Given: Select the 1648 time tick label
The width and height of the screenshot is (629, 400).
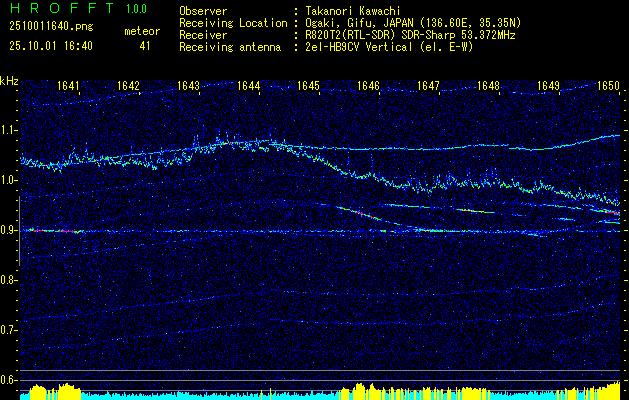Looking at the screenshot, I should click(x=488, y=86).
